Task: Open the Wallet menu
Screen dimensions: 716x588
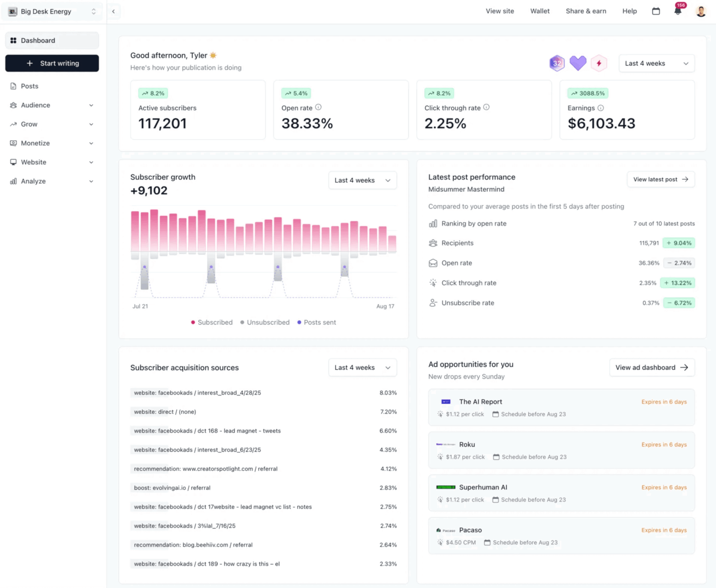Action: click(x=540, y=11)
